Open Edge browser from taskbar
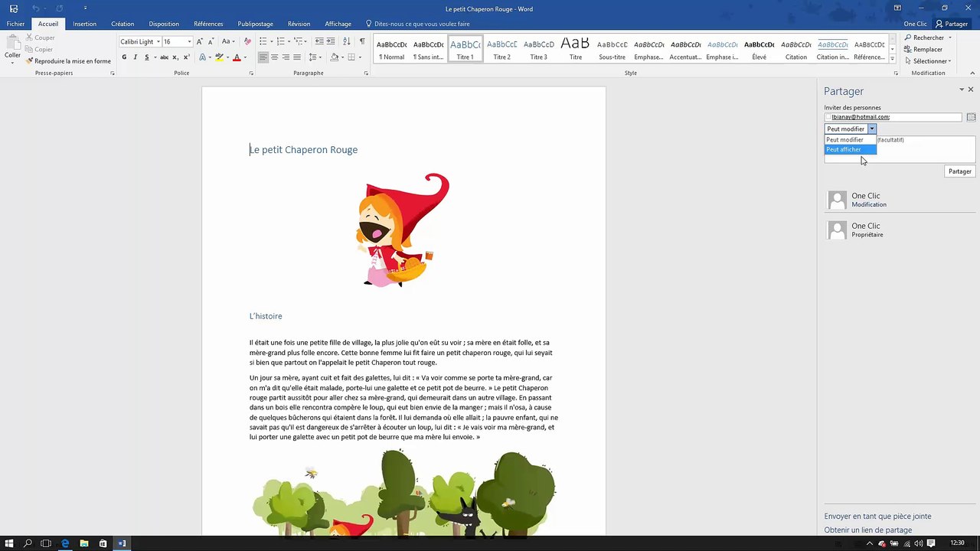This screenshot has width=980, height=551. pyautogui.click(x=65, y=543)
